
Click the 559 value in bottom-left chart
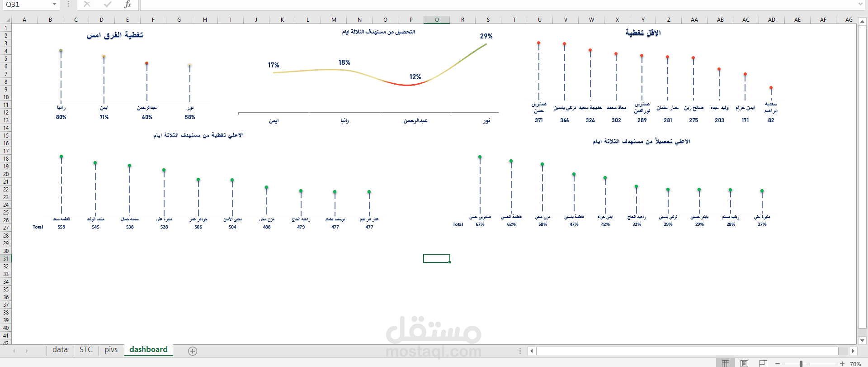(61, 227)
